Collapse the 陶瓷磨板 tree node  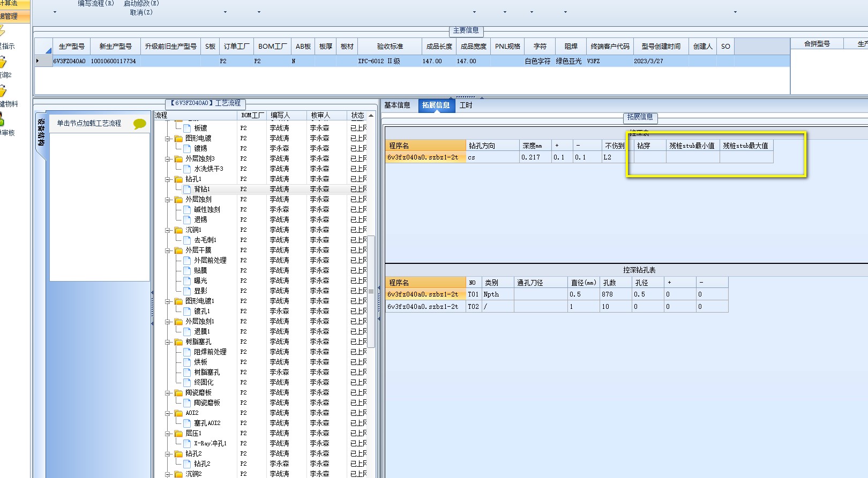coord(168,392)
